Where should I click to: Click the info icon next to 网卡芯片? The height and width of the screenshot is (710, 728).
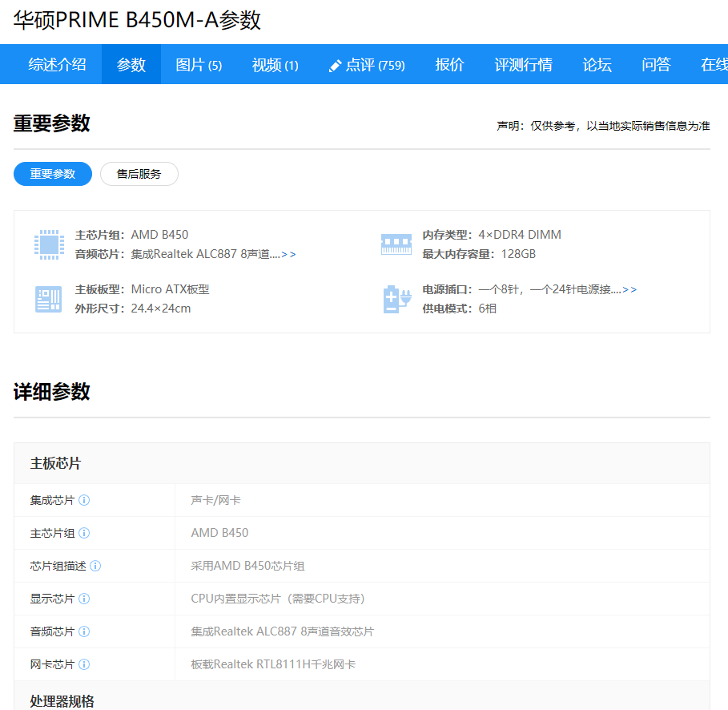click(84, 664)
